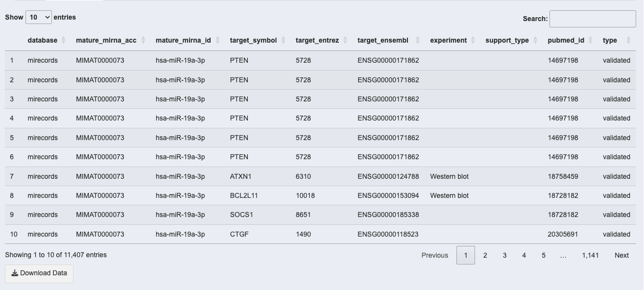Click the BCL2L11 target symbol cell

(x=244, y=195)
